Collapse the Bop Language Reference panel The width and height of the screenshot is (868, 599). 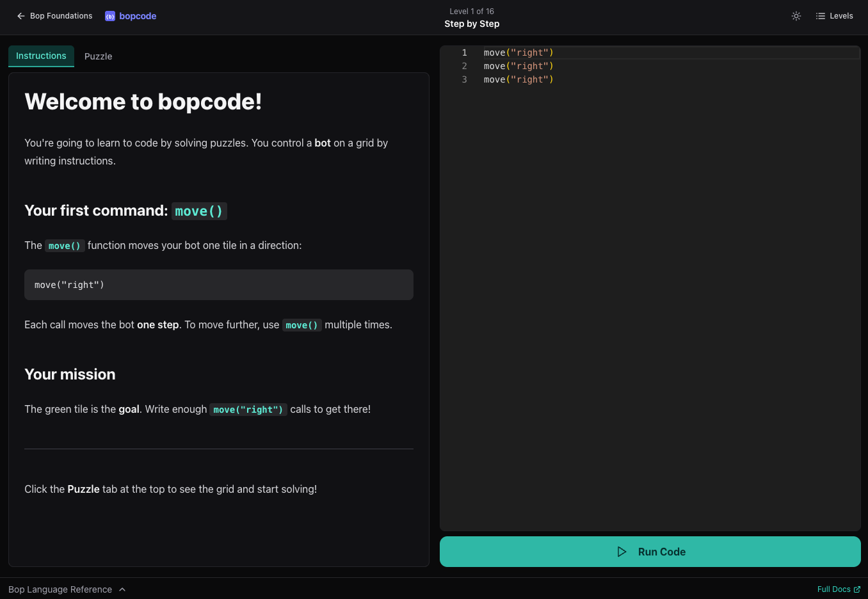(x=67, y=589)
